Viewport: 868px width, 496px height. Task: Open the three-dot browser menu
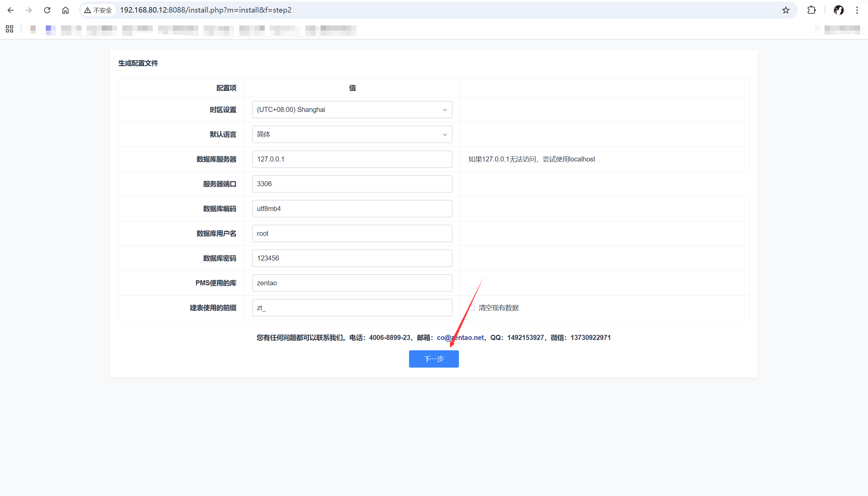857,10
